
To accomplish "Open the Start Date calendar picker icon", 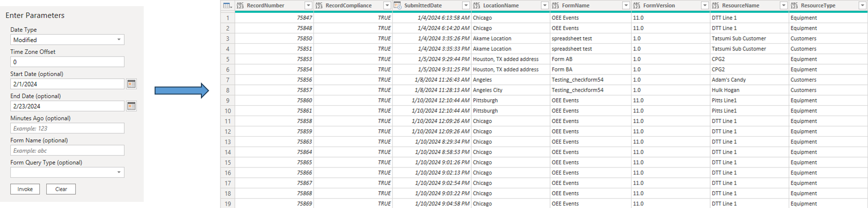I will pyautogui.click(x=131, y=84).
